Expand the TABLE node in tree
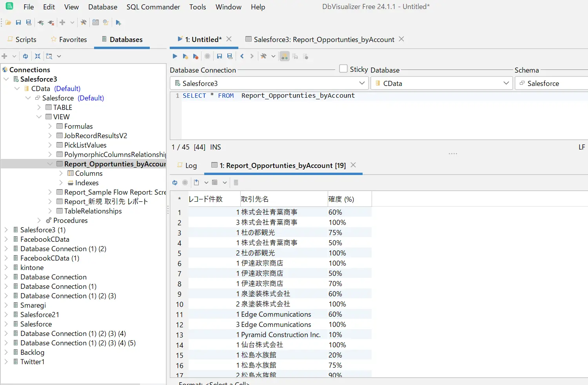 [x=39, y=108]
